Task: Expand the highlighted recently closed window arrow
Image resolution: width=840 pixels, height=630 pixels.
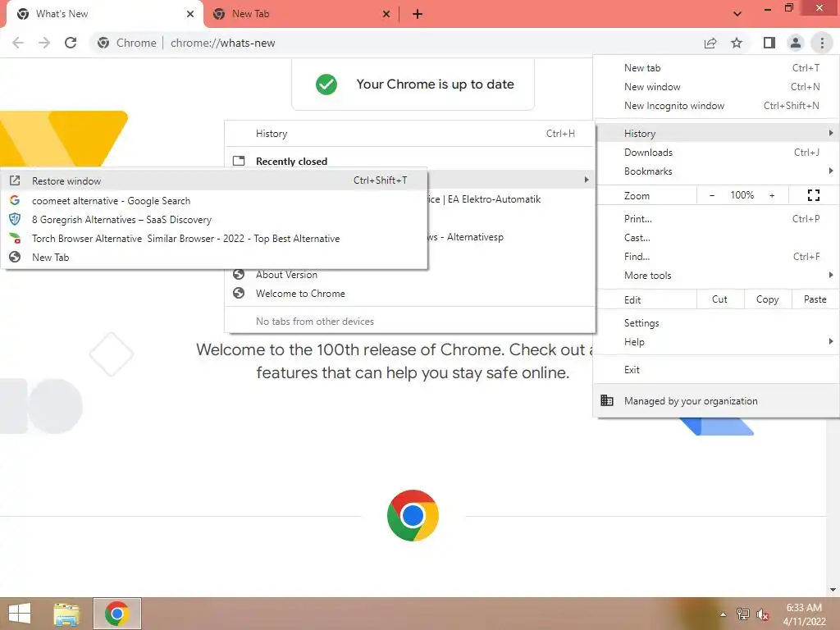Action: coord(586,180)
